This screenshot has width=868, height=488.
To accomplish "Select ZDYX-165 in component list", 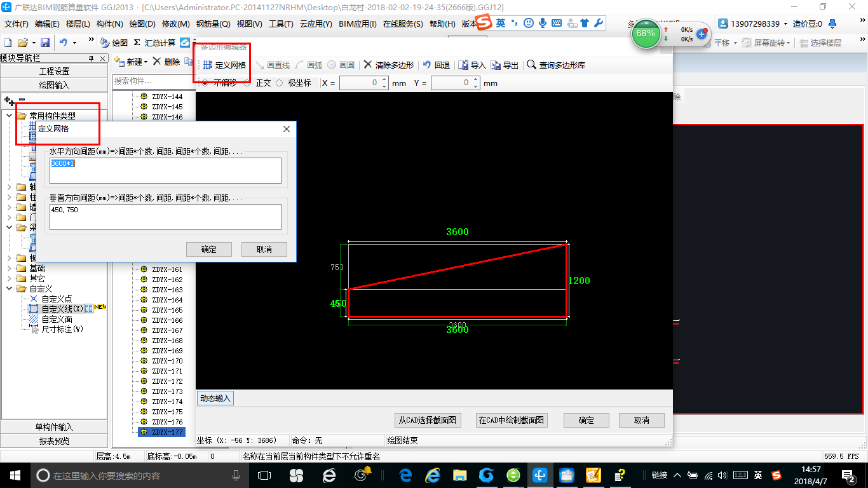I will pos(167,310).
